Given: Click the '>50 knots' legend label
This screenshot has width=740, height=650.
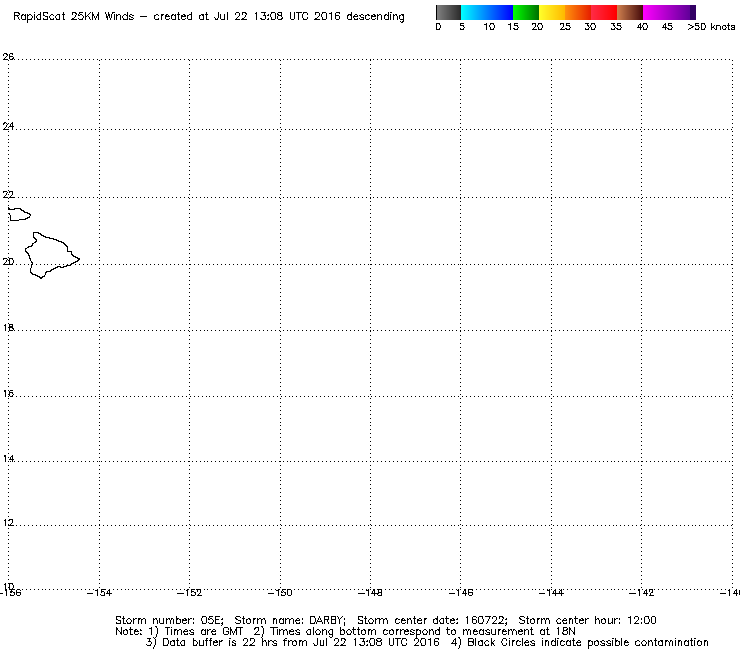Looking at the screenshot, I should (711, 27).
